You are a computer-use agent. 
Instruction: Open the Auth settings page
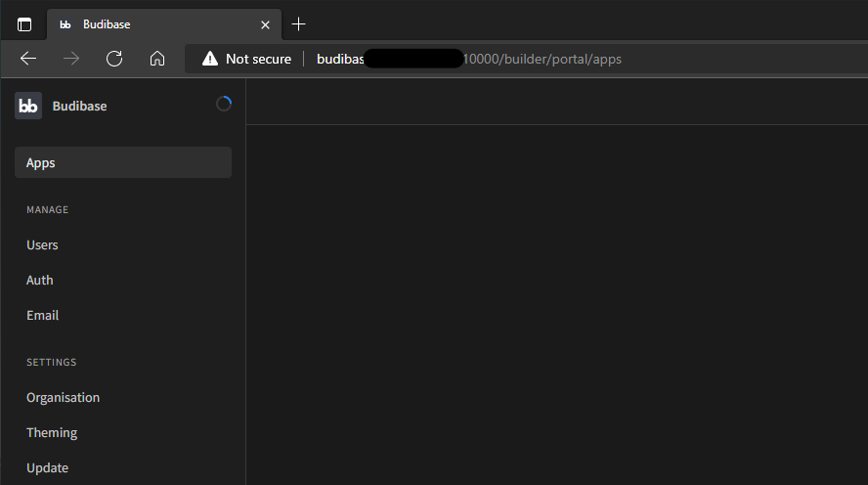[x=40, y=281]
